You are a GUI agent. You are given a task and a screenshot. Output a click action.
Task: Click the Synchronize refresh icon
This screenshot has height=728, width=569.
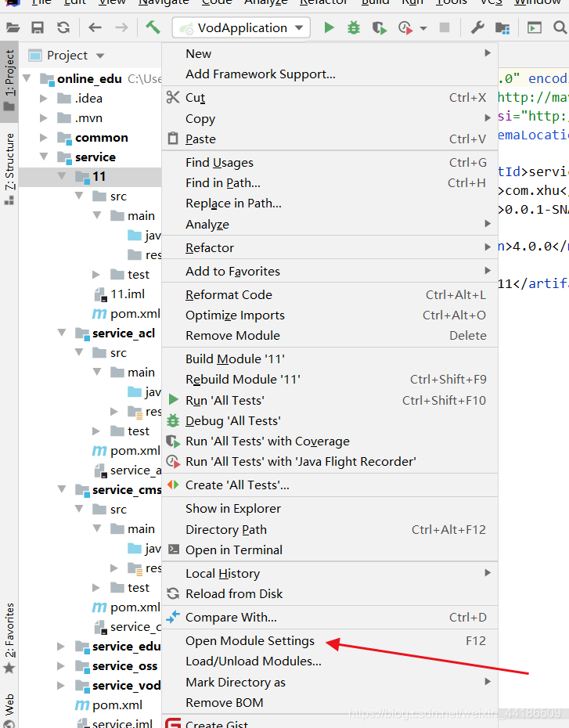click(64, 27)
